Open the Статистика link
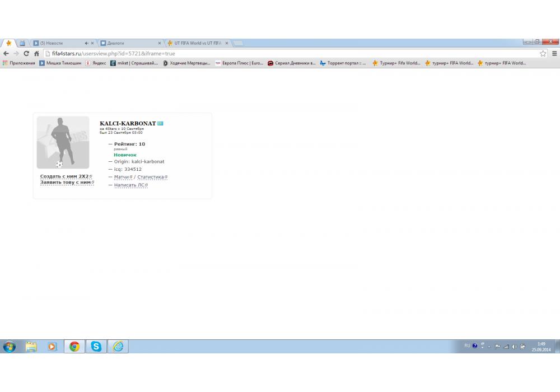The width and height of the screenshot is (560, 392). coord(151,177)
